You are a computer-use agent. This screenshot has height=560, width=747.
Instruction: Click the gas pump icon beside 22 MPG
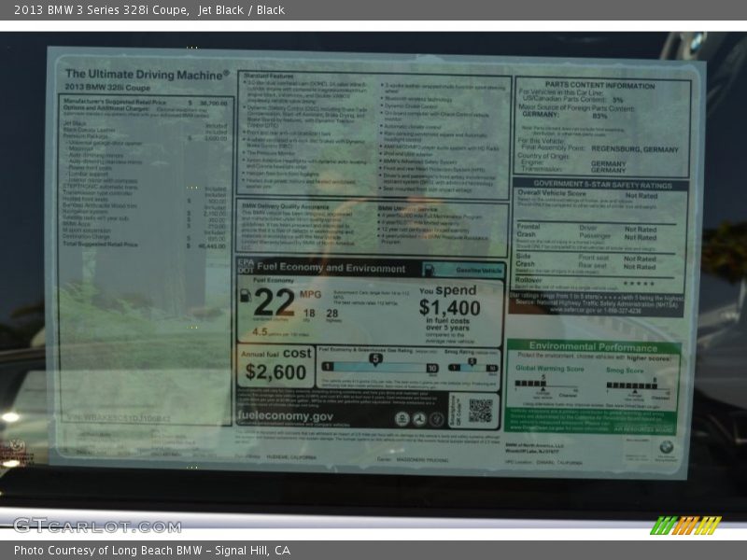[x=246, y=296]
